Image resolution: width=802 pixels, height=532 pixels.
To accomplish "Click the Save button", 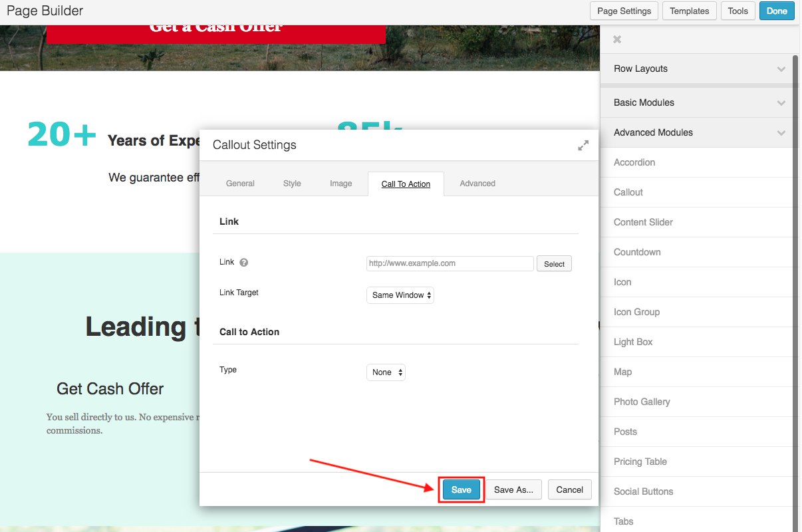I will (x=461, y=489).
